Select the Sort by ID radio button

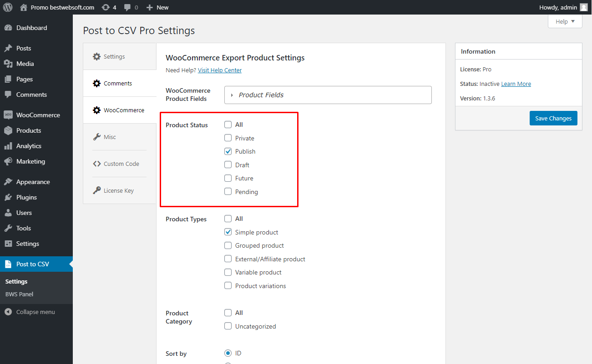tap(228, 353)
